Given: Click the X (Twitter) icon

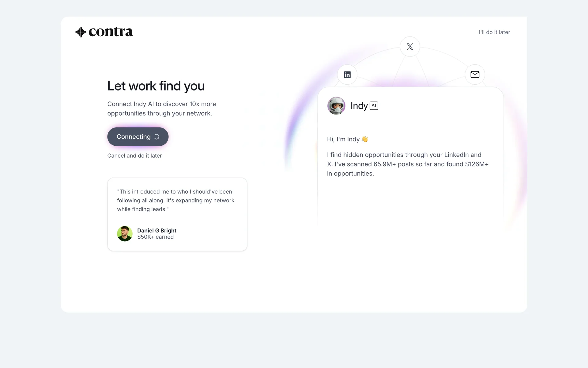Looking at the screenshot, I should [410, 47].
